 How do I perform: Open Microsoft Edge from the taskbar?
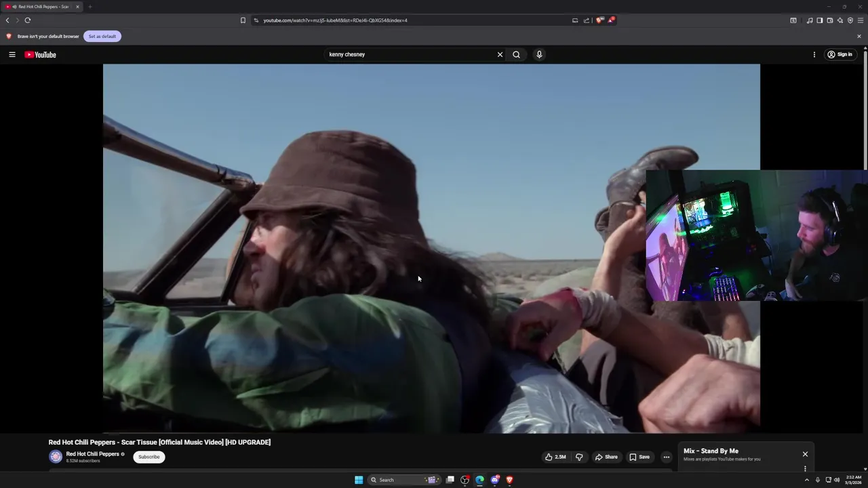click(x=479, y=480)
